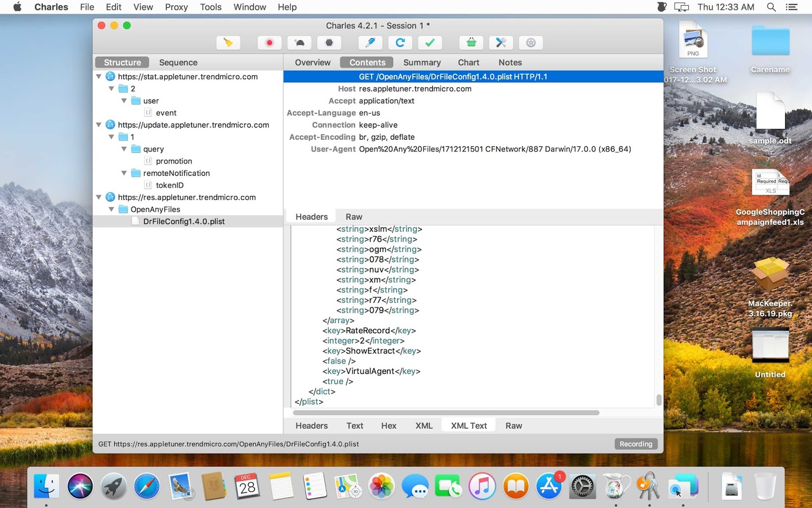
Task: Toggle breakpoints with the hexagon icon
Action: point(329,43)
